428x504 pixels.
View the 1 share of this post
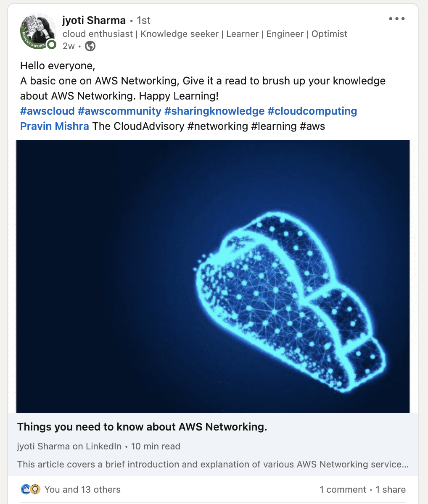pyautogui.click(x=391, y=489)
